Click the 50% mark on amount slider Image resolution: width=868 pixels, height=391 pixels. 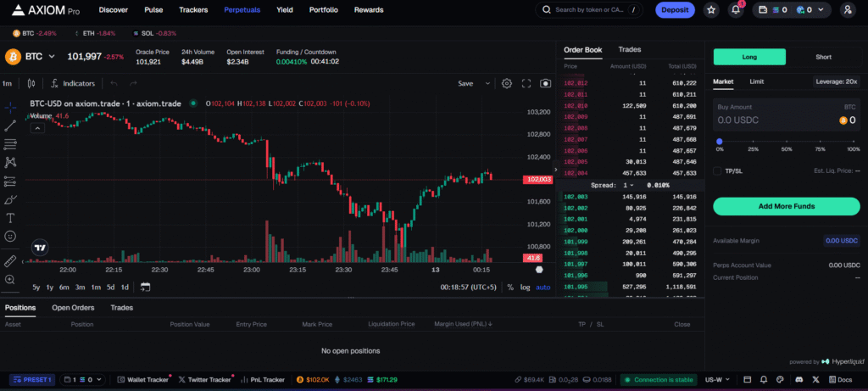click(x=787, y=142)
